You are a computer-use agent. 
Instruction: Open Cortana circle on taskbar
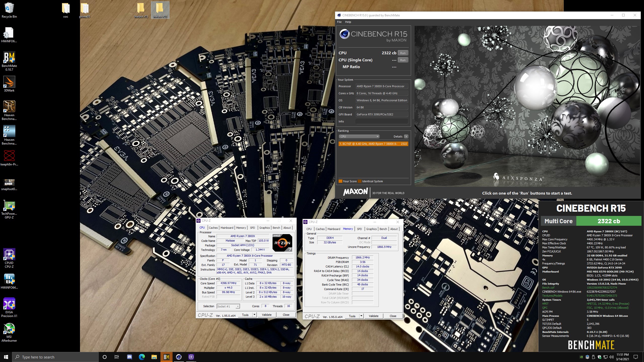pos(105,357)
